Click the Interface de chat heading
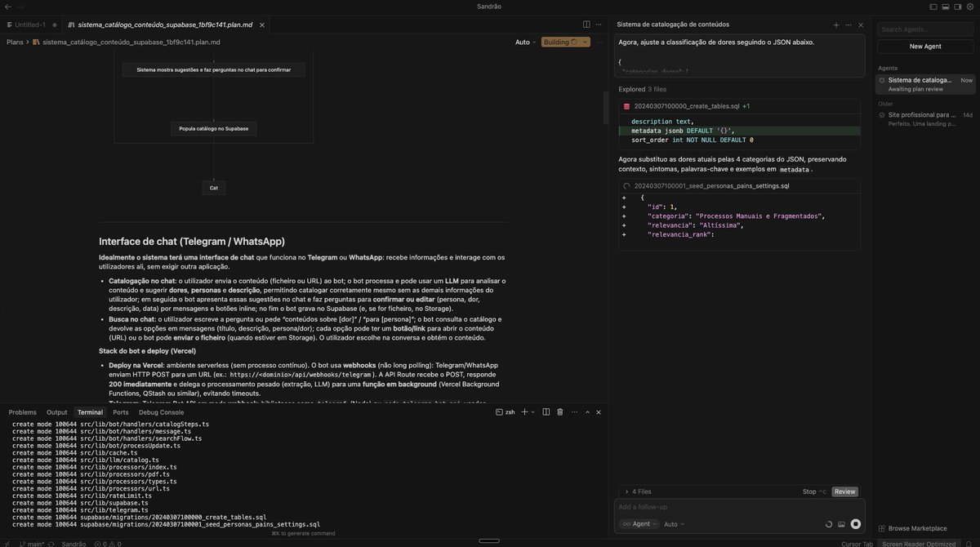Viewport: 980px width, 547px height. pos(192,241)
